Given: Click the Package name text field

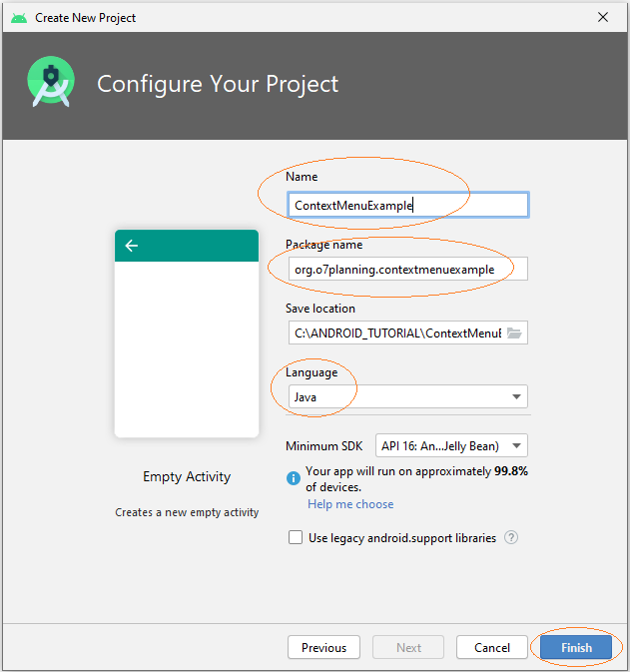Looking at the screenshot, I should tap(408, 270).
